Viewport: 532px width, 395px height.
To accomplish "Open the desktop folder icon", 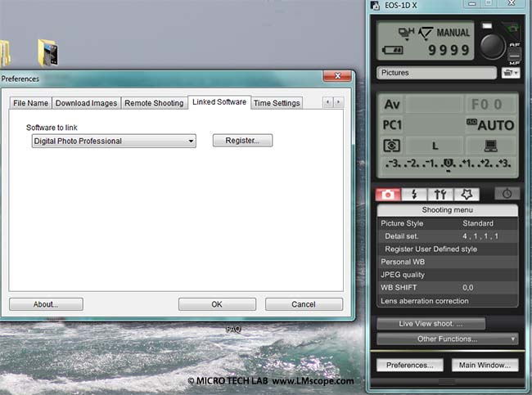I will (x=48, y=53).
